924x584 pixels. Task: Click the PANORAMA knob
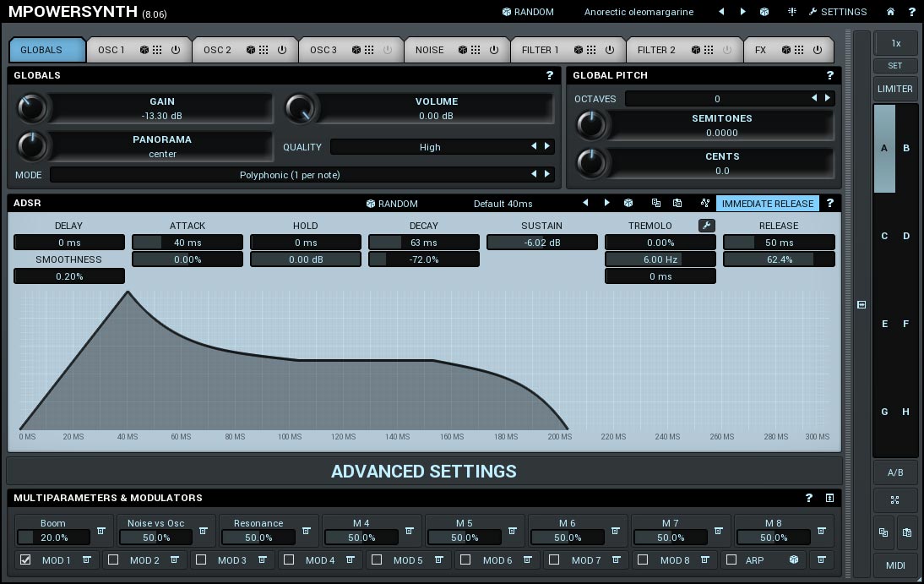(x=31, y=146)
